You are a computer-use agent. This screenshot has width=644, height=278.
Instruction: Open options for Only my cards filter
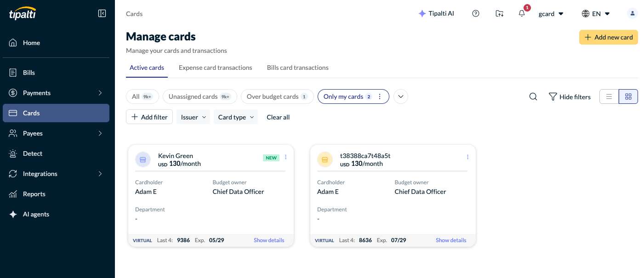[380, 96]
